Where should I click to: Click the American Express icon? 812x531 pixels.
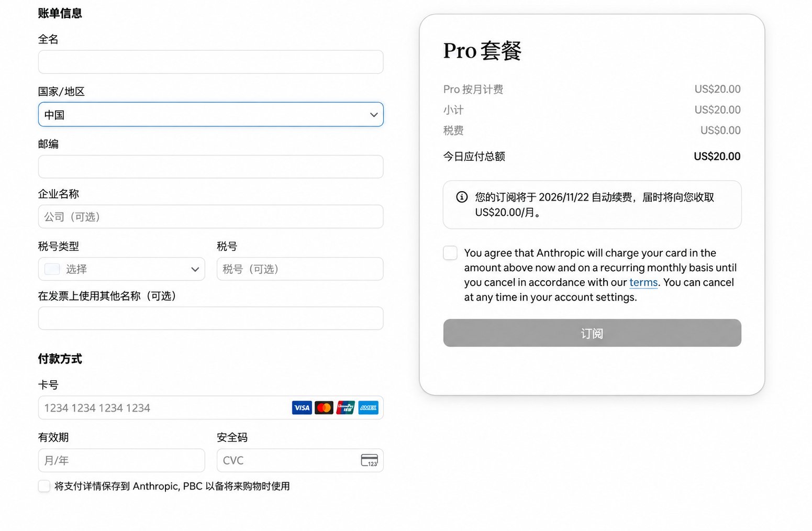[369, 407]
